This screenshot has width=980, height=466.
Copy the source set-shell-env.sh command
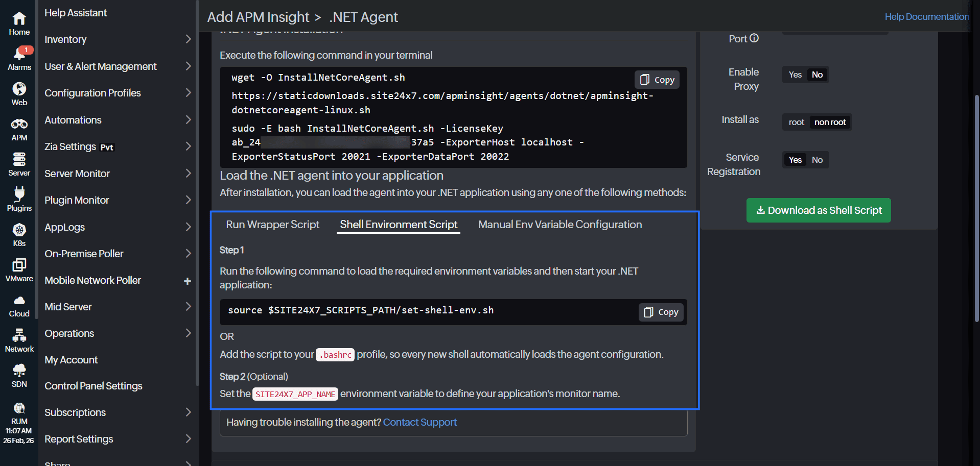[661, 312]
